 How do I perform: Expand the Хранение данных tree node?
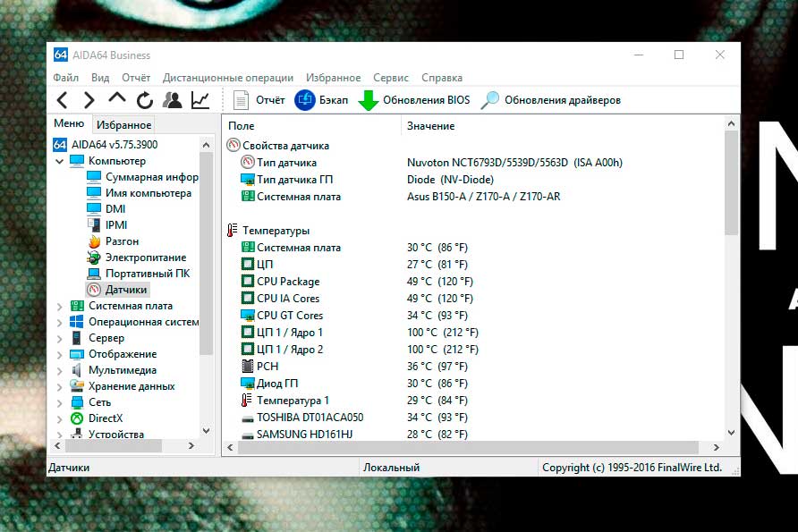pyautogui.click(x=60, y=386)
